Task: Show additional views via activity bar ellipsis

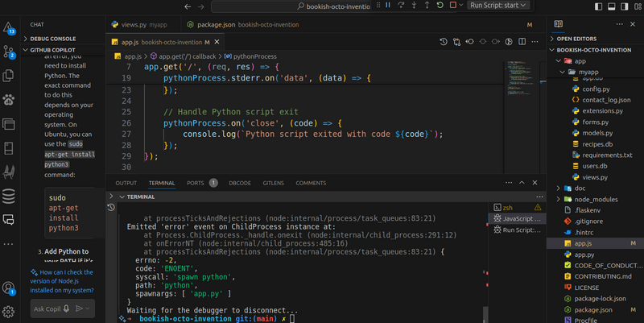Action: pyautogui.click(x=8, y=244)
